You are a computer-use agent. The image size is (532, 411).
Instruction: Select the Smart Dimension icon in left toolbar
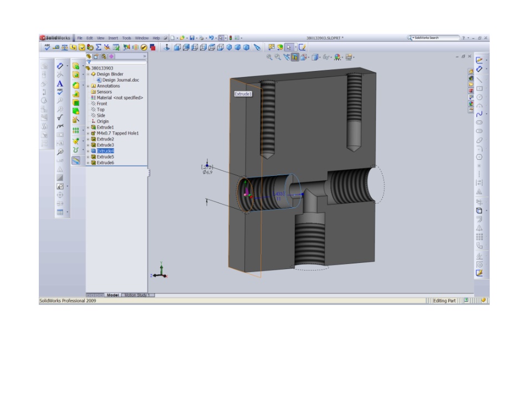(x=60, y=66)
